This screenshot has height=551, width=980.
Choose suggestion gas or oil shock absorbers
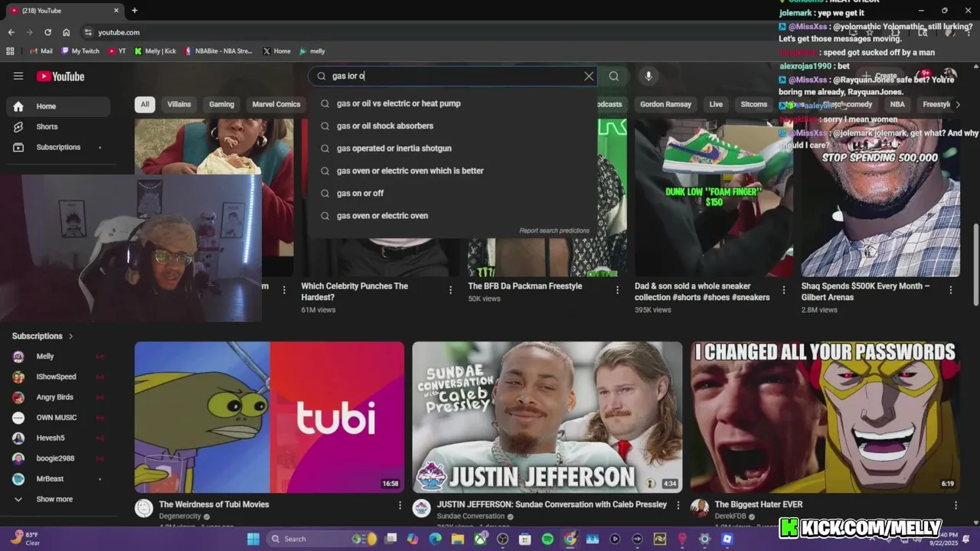click(452, 126)
